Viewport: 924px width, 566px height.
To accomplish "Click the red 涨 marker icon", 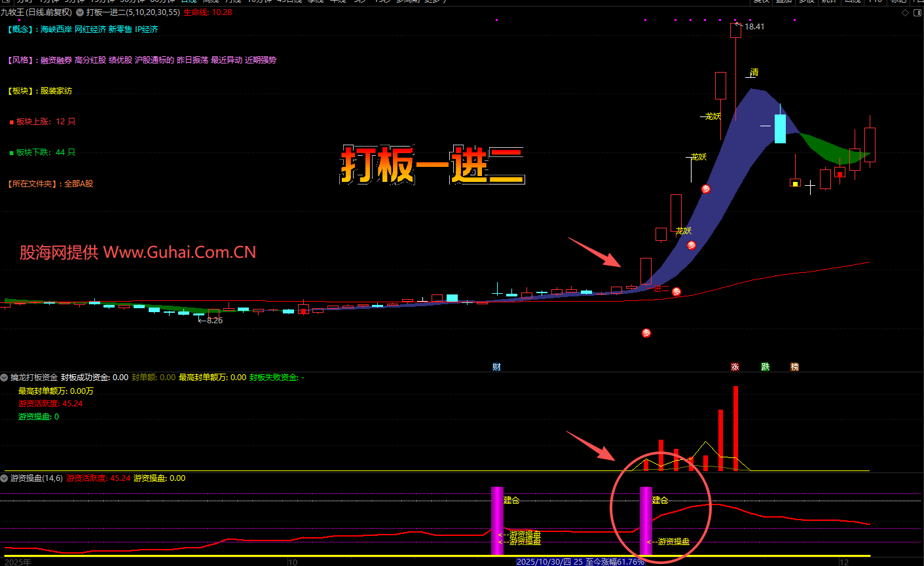I will (x=735, y=367).
